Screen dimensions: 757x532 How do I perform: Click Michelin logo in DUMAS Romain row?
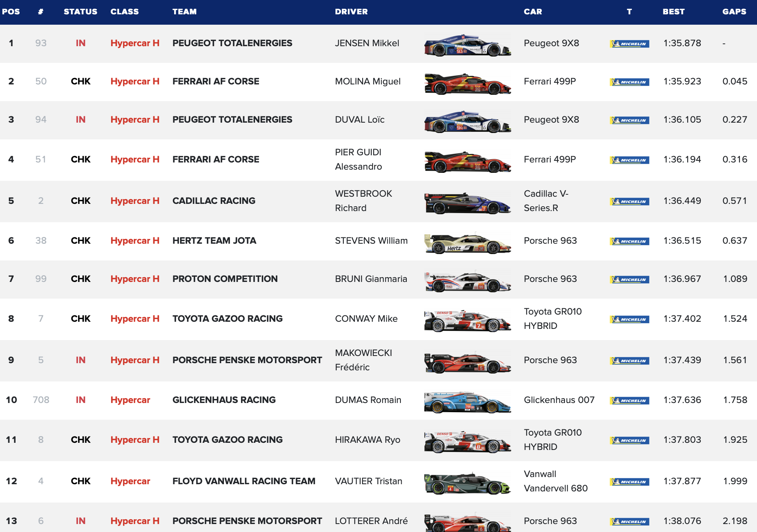630,401
